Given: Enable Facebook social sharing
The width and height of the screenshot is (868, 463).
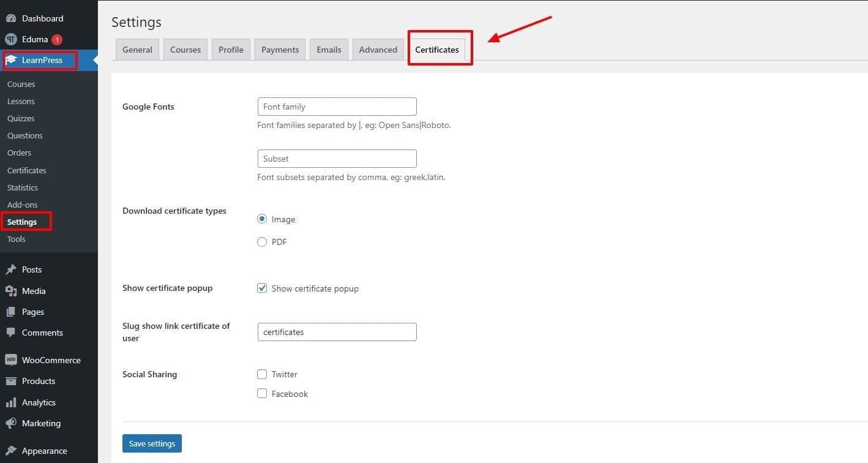Looking at the screenshot, I should (x=262, y=393).
